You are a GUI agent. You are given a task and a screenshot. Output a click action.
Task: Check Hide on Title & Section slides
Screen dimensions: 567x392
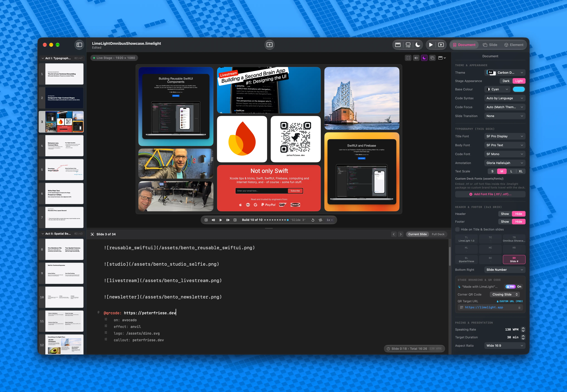pyautogui.click(x=457, y=229)
